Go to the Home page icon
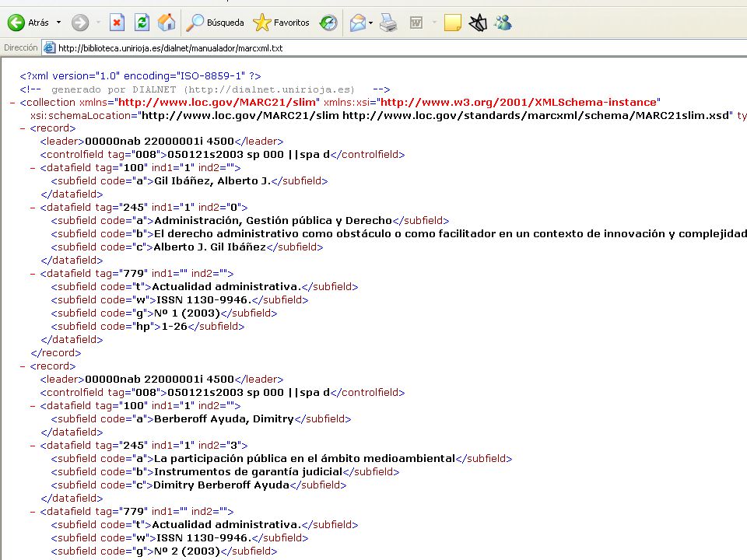Viewport: 747px width, 560px height. pos(167,23)
